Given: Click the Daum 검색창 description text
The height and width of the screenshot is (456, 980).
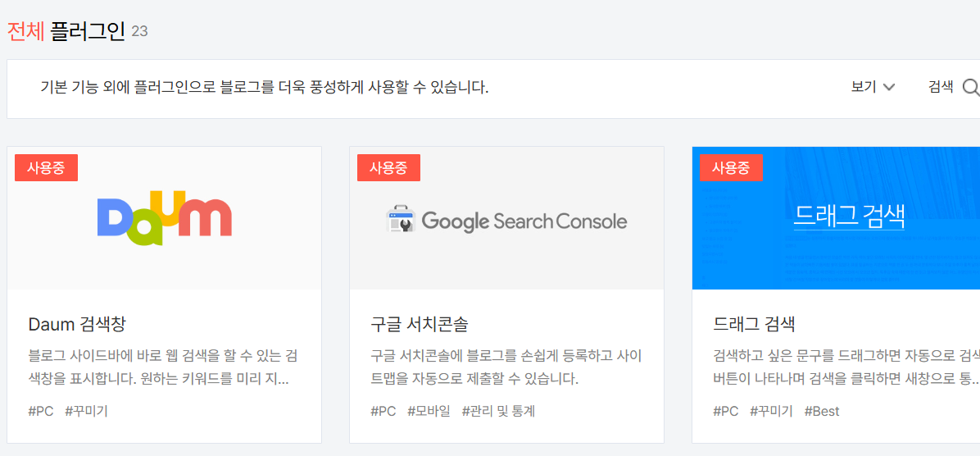Looking at the screenshot, I should pos(163,367).
